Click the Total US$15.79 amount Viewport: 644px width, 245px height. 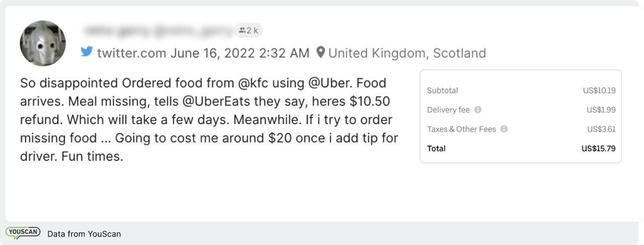598,149
